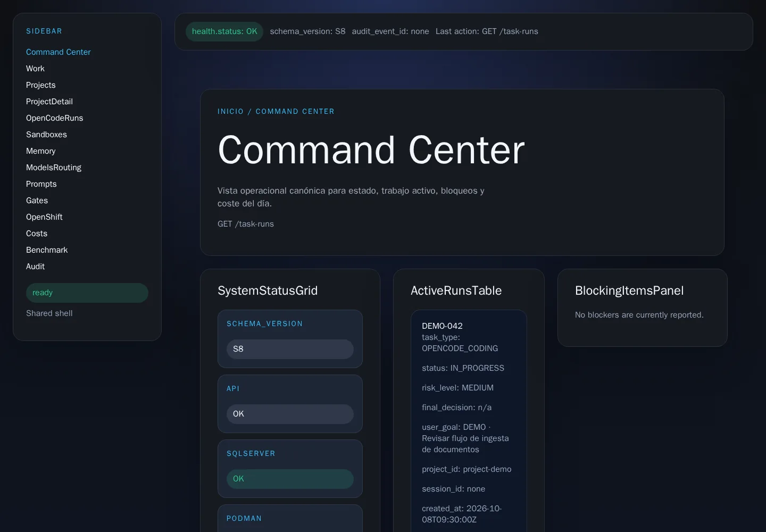This screenshot has height=532, width=766.
Task: Click 'task_type: OPENCODE_CODING' in DEMO-042
Action: click(460, 343)
